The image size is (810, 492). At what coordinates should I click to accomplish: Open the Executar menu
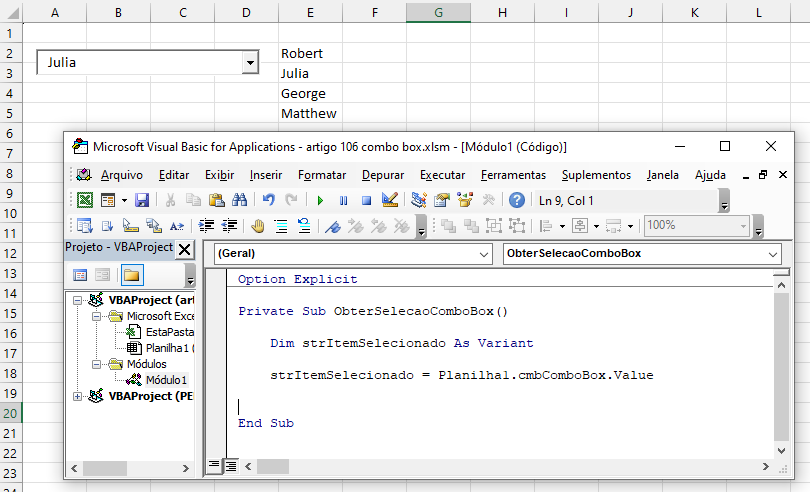[x=443, y=175]
